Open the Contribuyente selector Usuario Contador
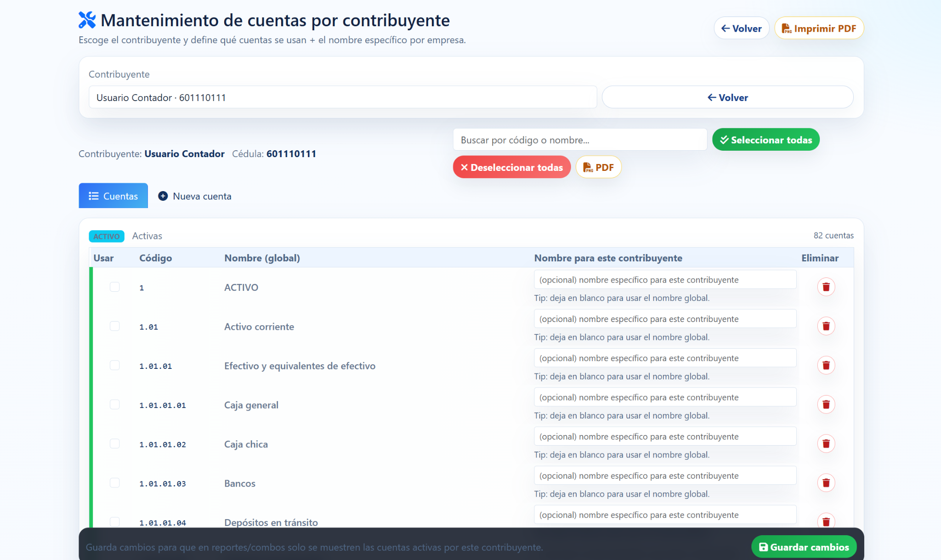Image resolution: width=941 pixels, height=560 pixels. (343, 97)
